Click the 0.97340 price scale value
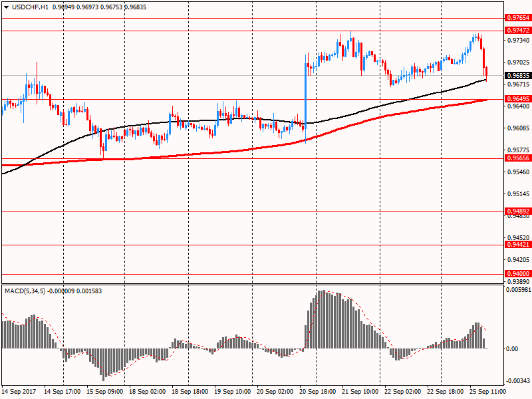 (x=518, y=41)
